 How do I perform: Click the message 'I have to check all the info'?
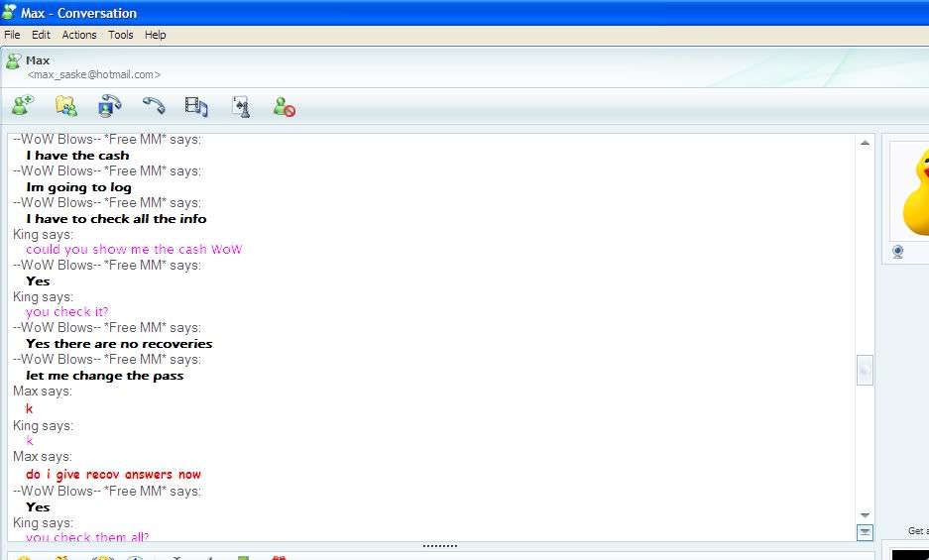point(116,219)
